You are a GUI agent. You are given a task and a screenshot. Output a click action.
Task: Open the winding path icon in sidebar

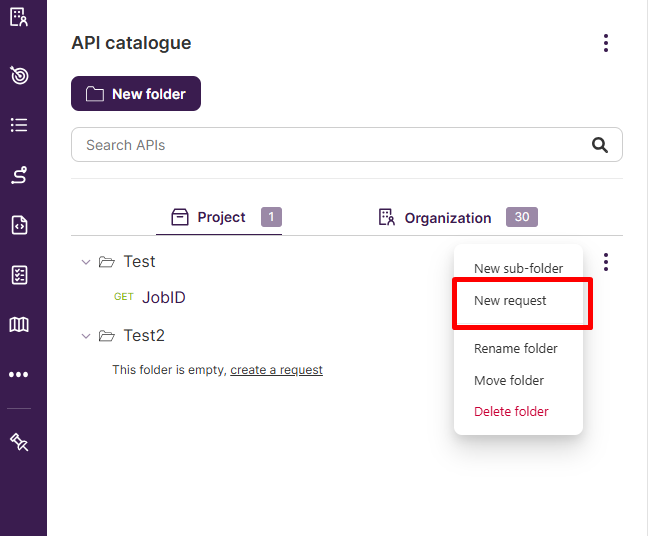[x=19, y=175]
